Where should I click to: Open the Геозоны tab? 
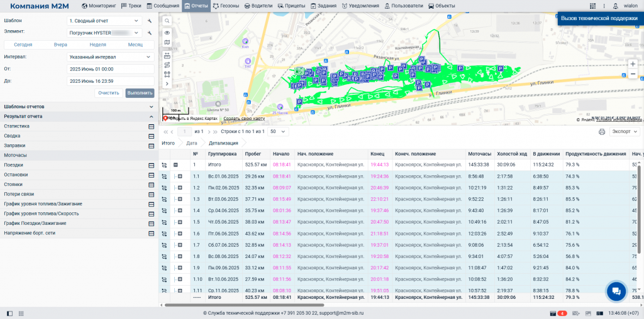click(226, 6)
